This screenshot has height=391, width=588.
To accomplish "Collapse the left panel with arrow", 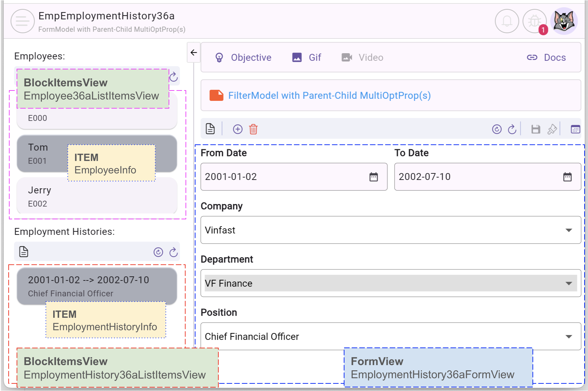I will [194, 53].
